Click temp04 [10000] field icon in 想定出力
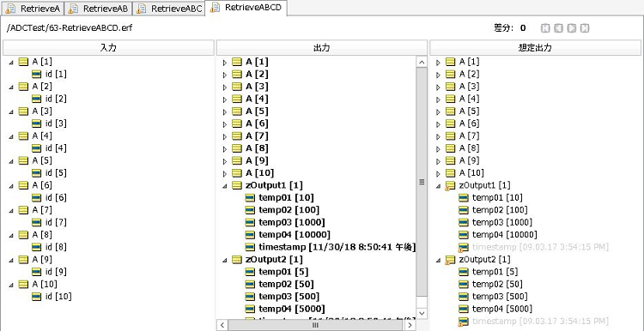Viewport: 644px width, 331px height. click(x=464, y=235)
